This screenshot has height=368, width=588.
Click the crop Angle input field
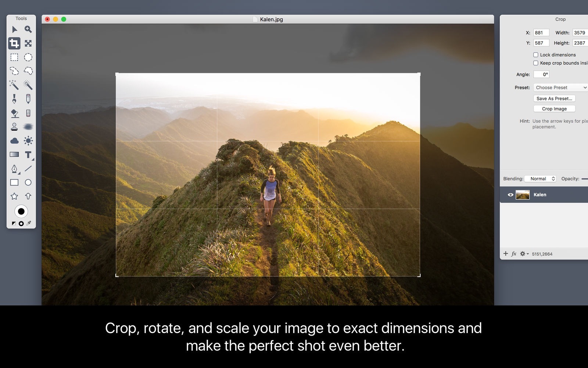click(x=541, y=74)
